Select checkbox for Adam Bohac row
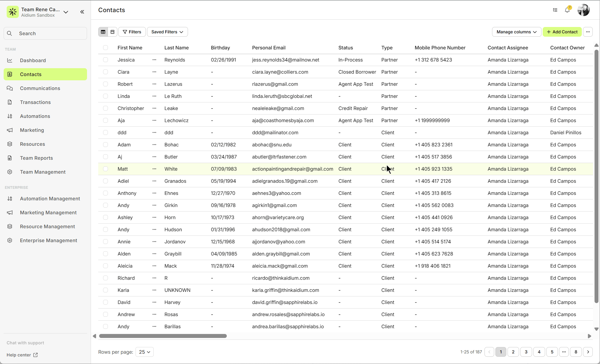600x364 pixels. tap(106, 145)
